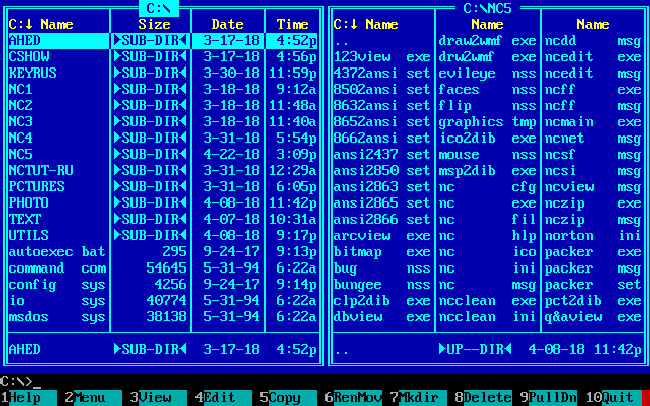Select the ansi2437 set file
The width and height of the screenshot is (650, 406).
coord(382,154)
